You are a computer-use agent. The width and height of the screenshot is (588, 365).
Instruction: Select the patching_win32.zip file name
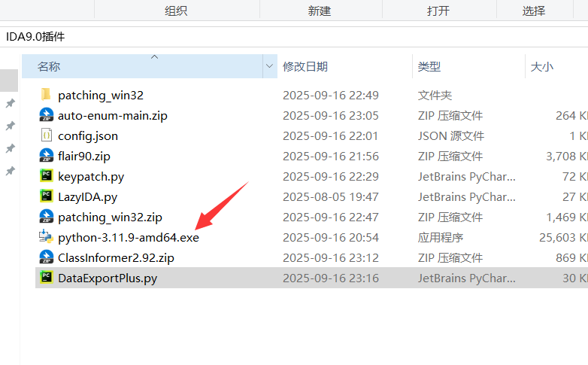pyautogui.click(x=110, y=217)
